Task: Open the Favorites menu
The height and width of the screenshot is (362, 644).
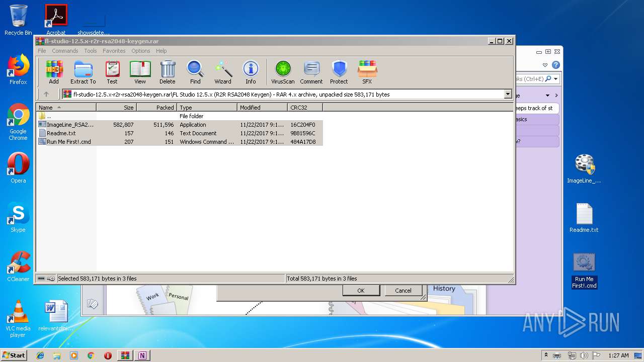Action: (x=114, y=51)
